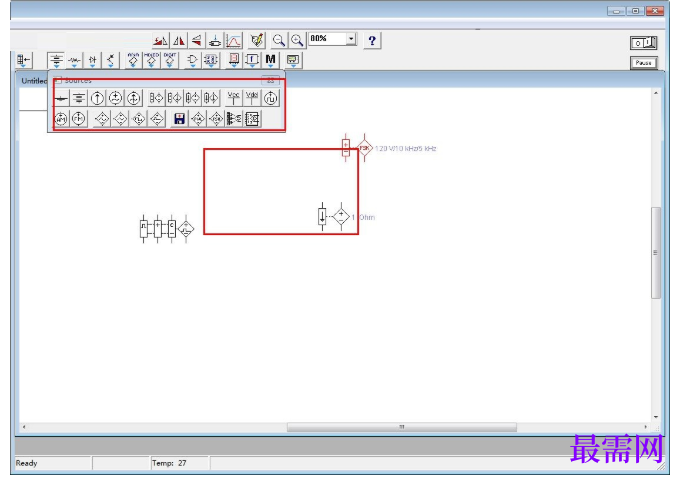Viewport: 682px width, 480px height.
Task: Click the Zoom In magnifier
Action: [x=297, y=41]
